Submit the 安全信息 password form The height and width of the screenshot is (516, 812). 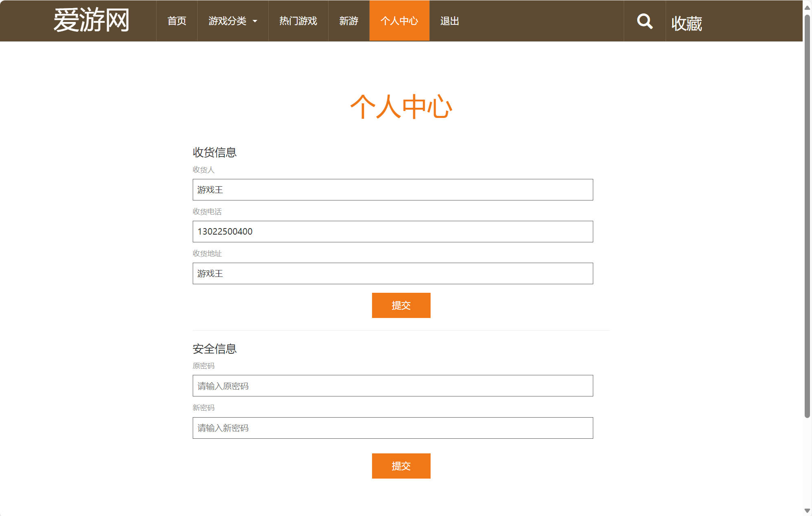(x=401, y=466)
